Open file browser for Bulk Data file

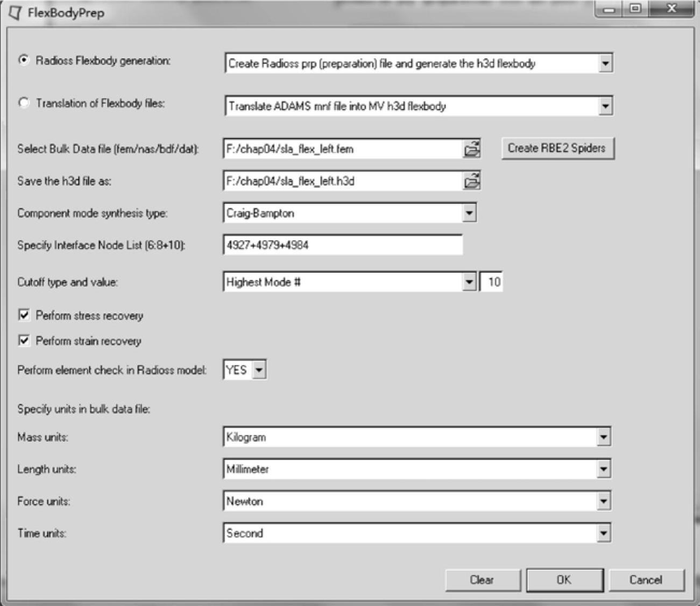coord(472,149)
